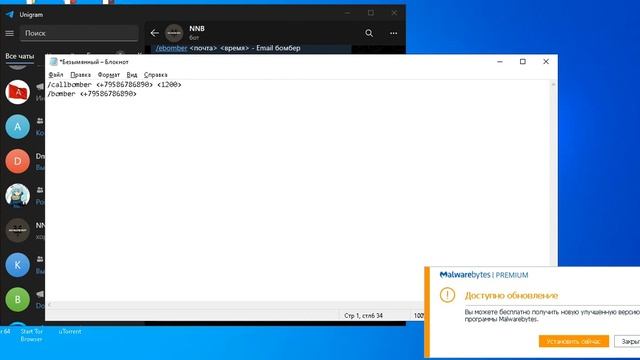Open the chat with orange D avatar
The width and height of the screenshot is (640, 360).
[x=18, y=161]
